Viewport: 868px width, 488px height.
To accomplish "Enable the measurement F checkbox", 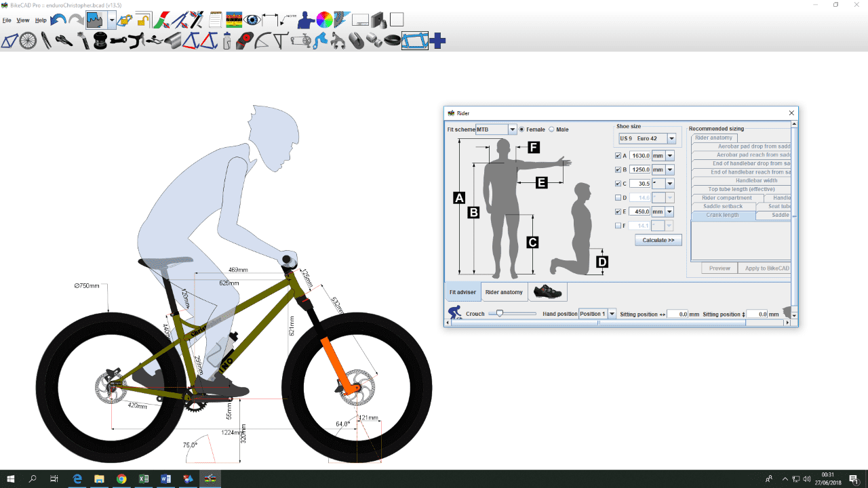I will [617, 226].
